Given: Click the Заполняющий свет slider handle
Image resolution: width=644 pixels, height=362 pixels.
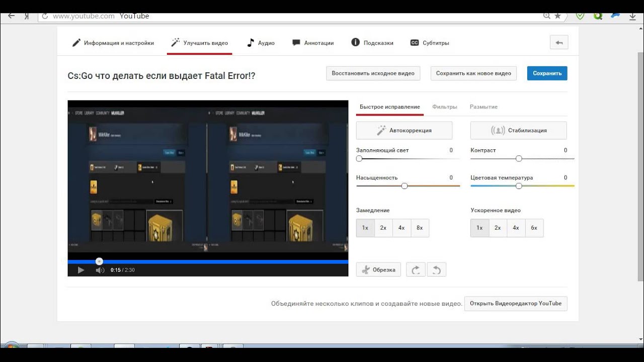Looking at the screenshot, I should tap(359, 158).
